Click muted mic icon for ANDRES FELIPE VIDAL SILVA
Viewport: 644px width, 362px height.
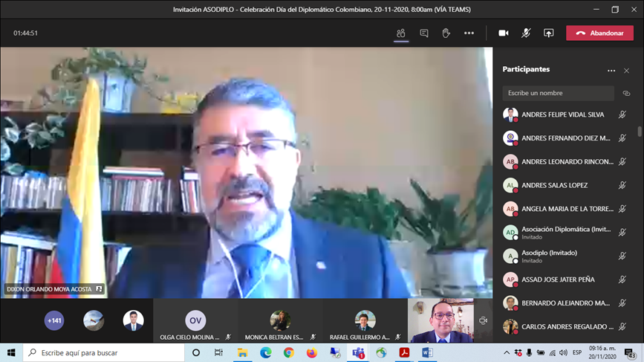point(622,114)
